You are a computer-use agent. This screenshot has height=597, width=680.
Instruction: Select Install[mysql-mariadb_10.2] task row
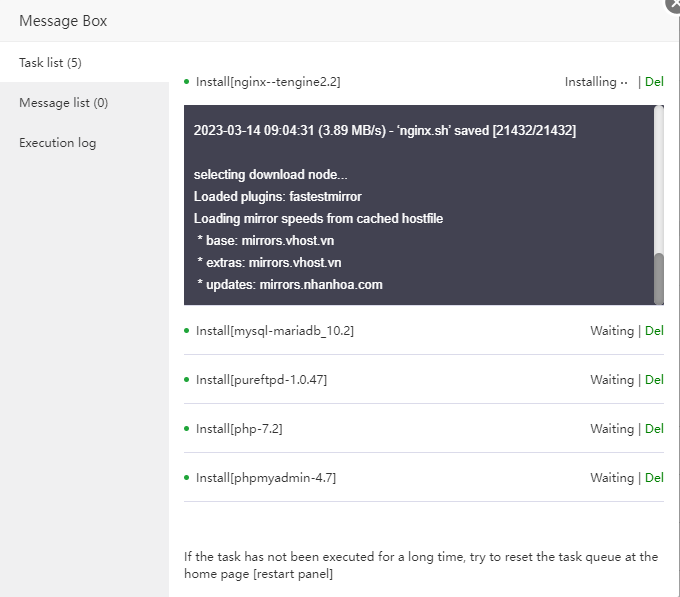424,331
